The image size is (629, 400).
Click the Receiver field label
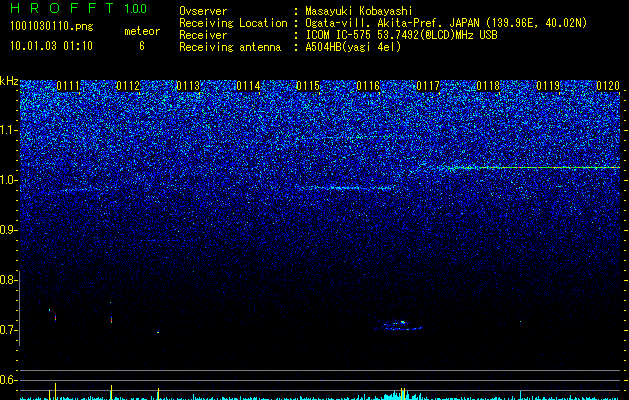(203, 35)
